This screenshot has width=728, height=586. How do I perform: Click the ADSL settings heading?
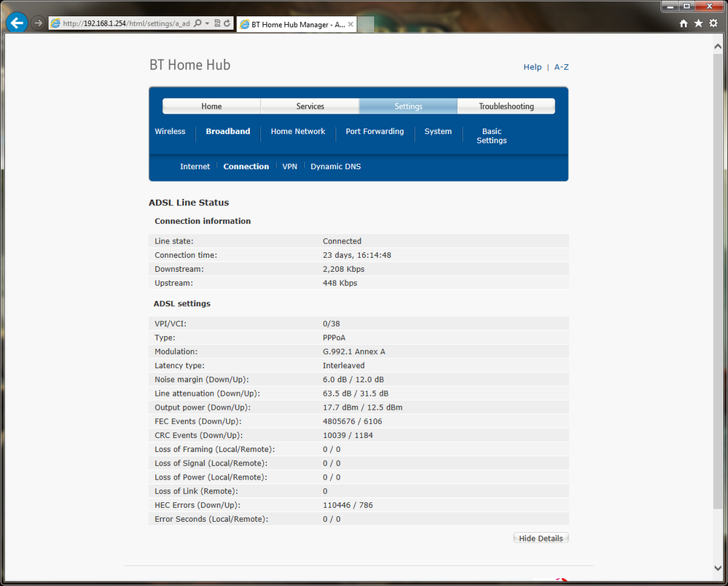tap(182, 304)
